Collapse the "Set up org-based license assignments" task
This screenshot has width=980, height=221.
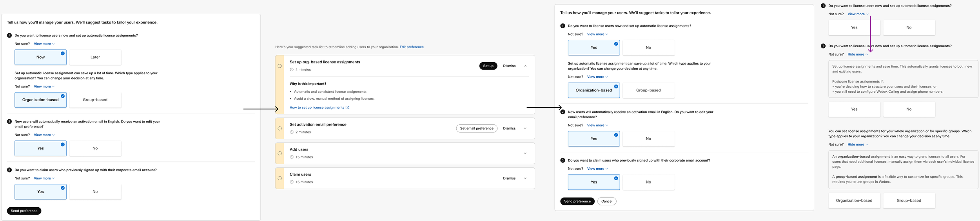point(525,66)
